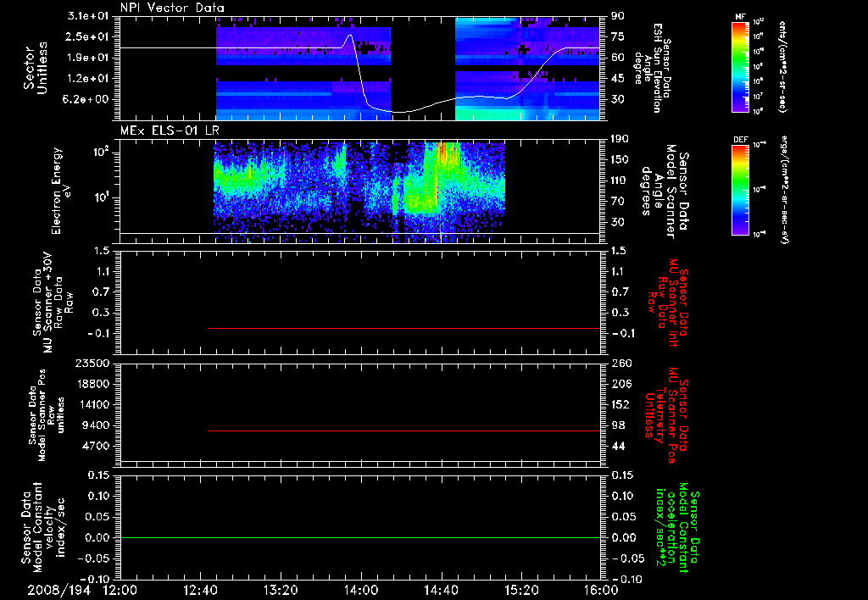The height and width of the screenshot is (600, 868).
Task: Click the green 'Model Constant acceleration' label
Action: pos(677,527)
